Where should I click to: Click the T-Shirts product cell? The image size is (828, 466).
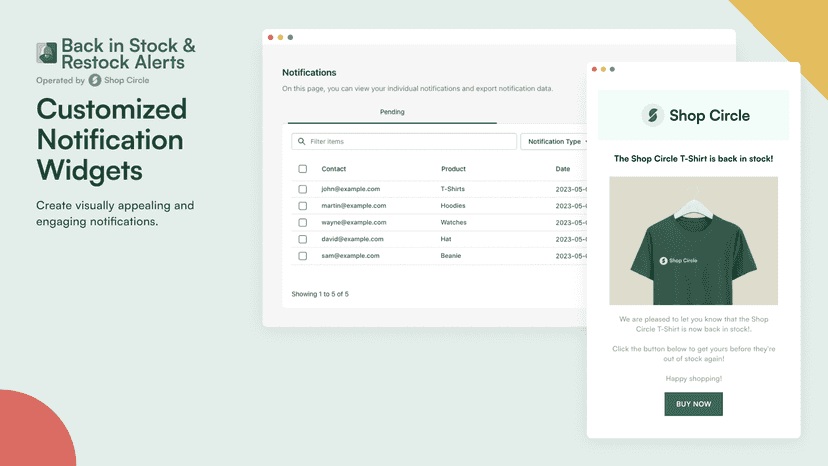click(x=453, y=189)
